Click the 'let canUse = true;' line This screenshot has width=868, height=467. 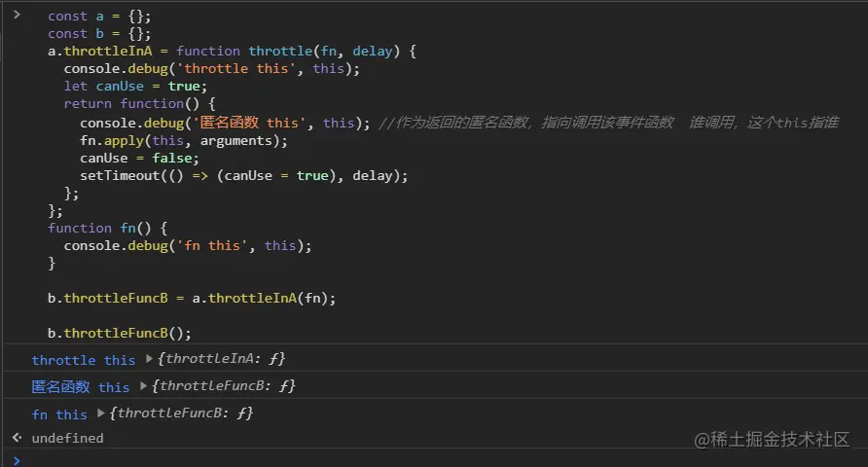pos(135,87)
